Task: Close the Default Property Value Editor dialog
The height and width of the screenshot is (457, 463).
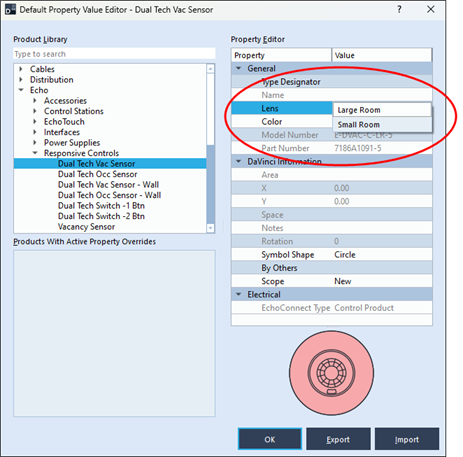Action: click(x=431, y=9)
